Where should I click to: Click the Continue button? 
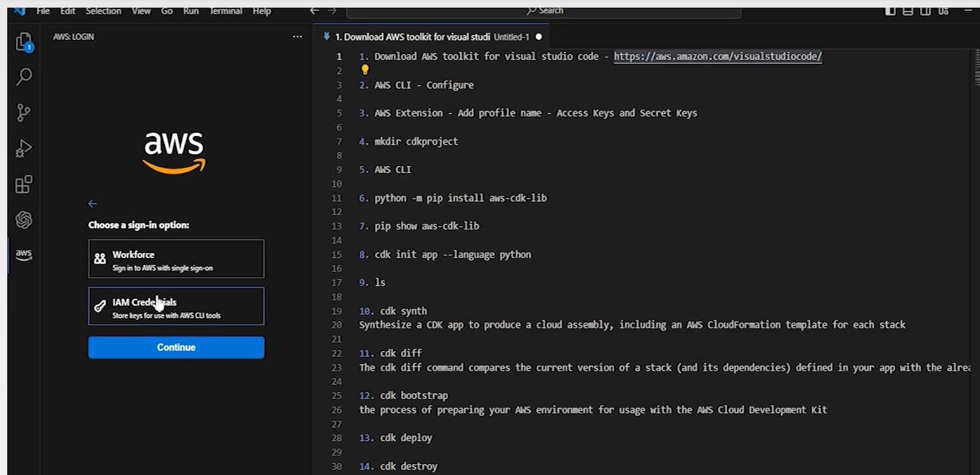click(x=176, y=348)
